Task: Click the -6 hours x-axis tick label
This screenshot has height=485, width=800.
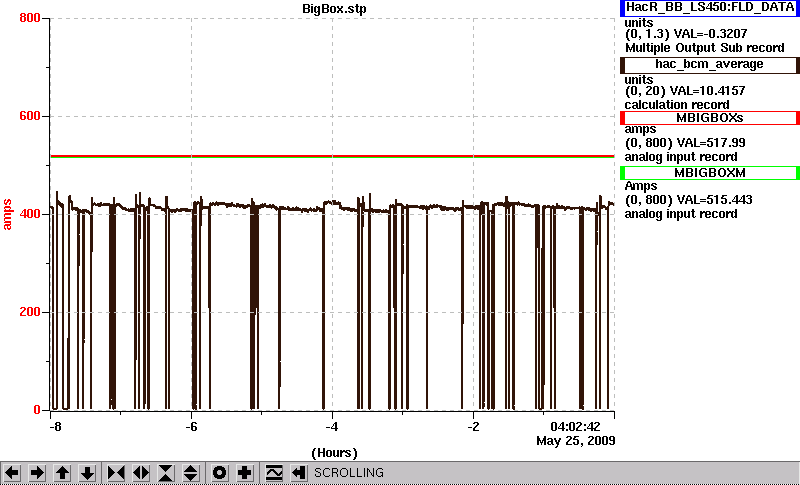Action: click(x=191, y=427)
